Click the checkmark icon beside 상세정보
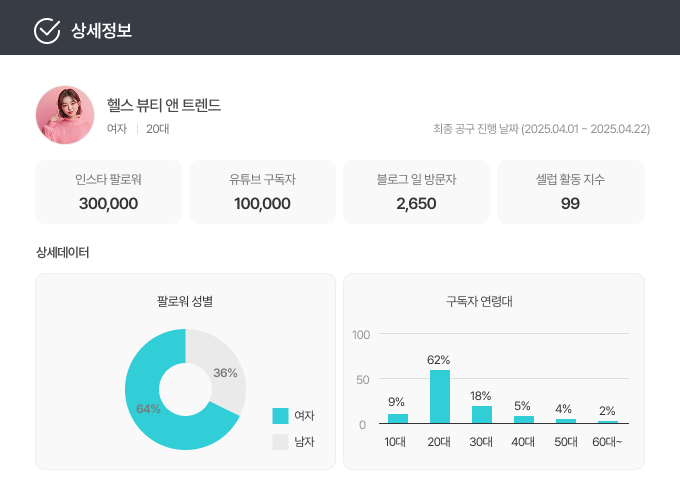 (47, 31)
